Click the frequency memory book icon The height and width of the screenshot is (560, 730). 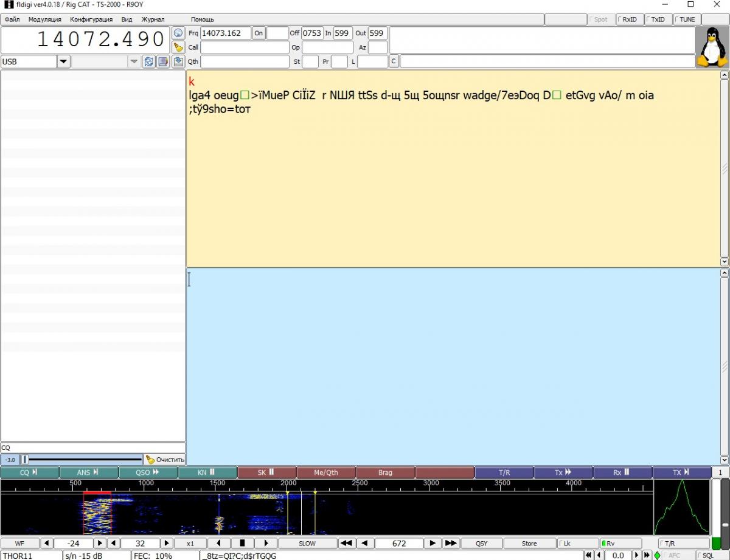pos(163,61)
